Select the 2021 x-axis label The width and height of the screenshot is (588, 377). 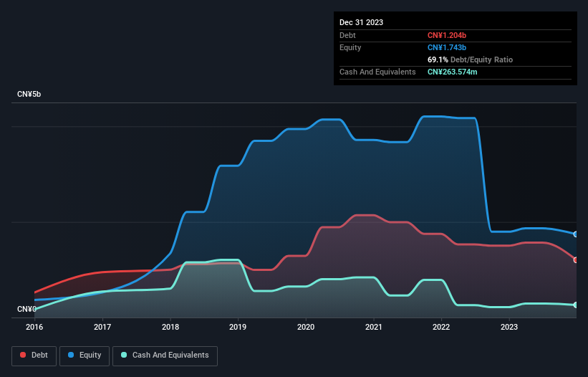tap(374, 327)
